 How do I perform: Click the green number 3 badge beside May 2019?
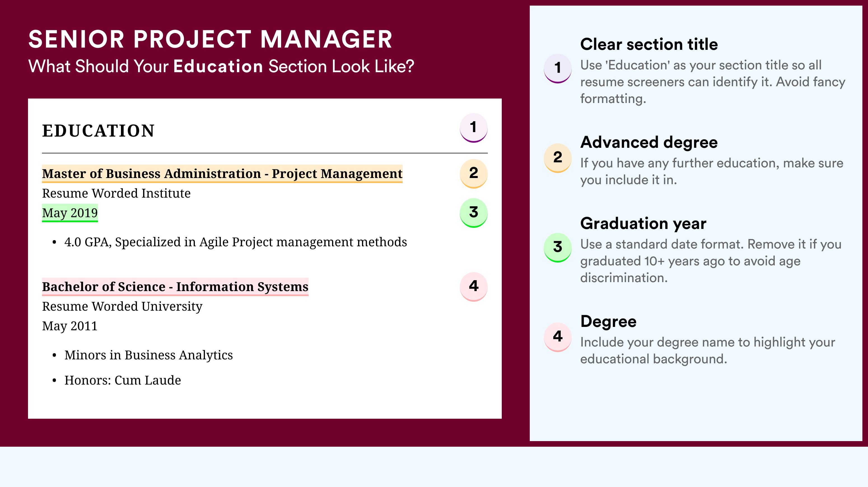[x=473, y=213]
